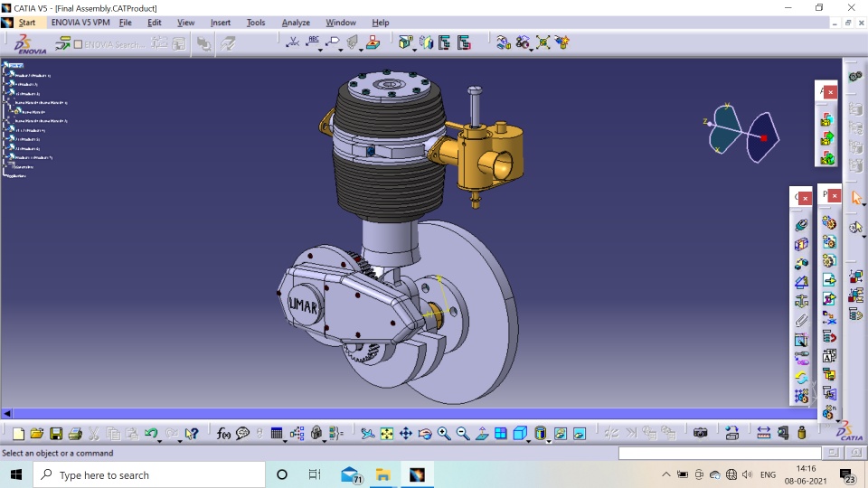
Task: Click the Text with Leader ABC icon
Action: (x=314, y=42)
